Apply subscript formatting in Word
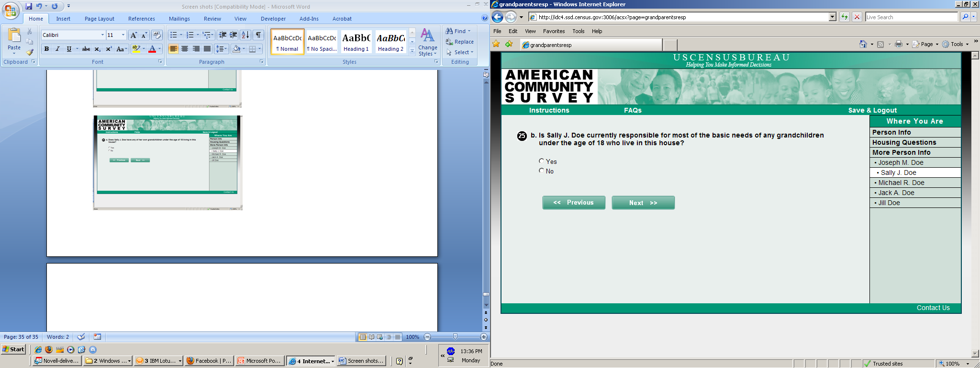 pyautogui.click(x=97, y=49)
